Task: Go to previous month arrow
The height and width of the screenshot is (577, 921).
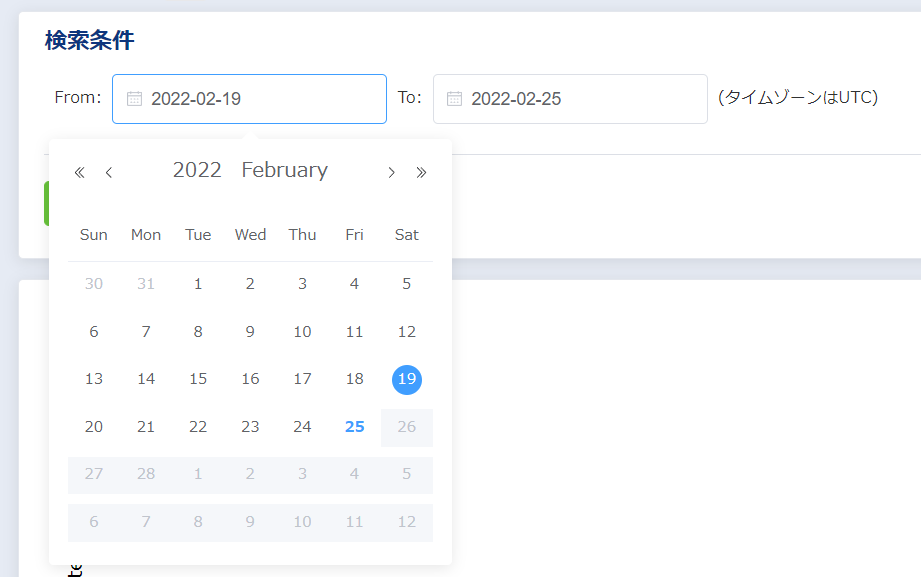Action: click(109, 172)
